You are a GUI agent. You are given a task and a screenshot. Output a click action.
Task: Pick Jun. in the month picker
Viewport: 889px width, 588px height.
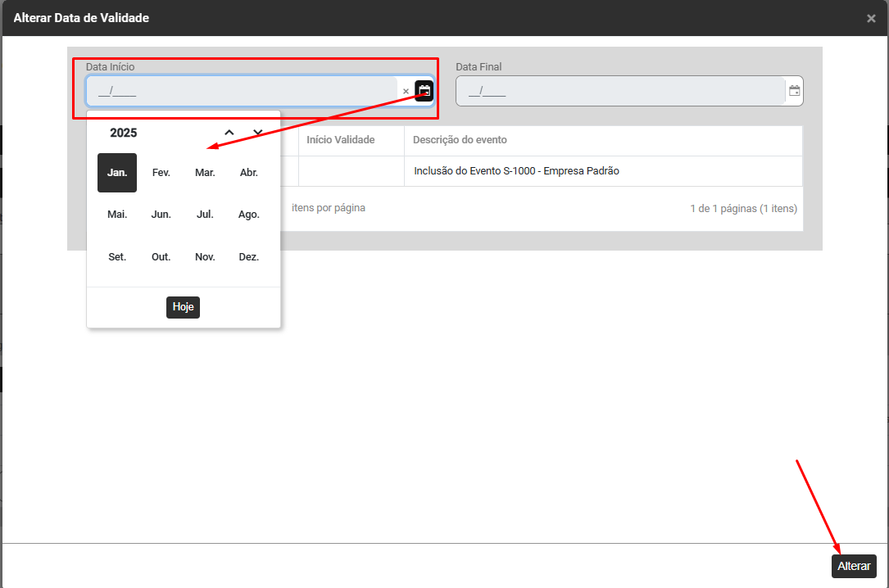pos(161,215)
